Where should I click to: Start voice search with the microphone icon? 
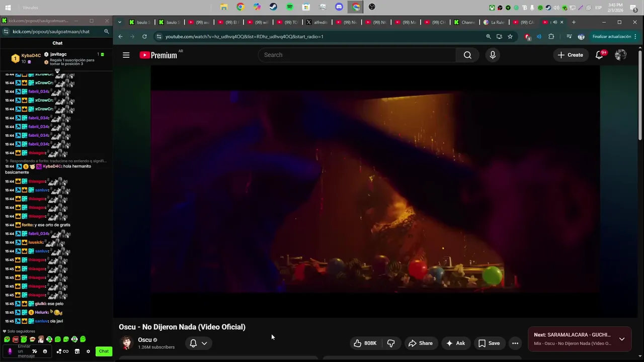pyautogui.click(x=493, y=55)
